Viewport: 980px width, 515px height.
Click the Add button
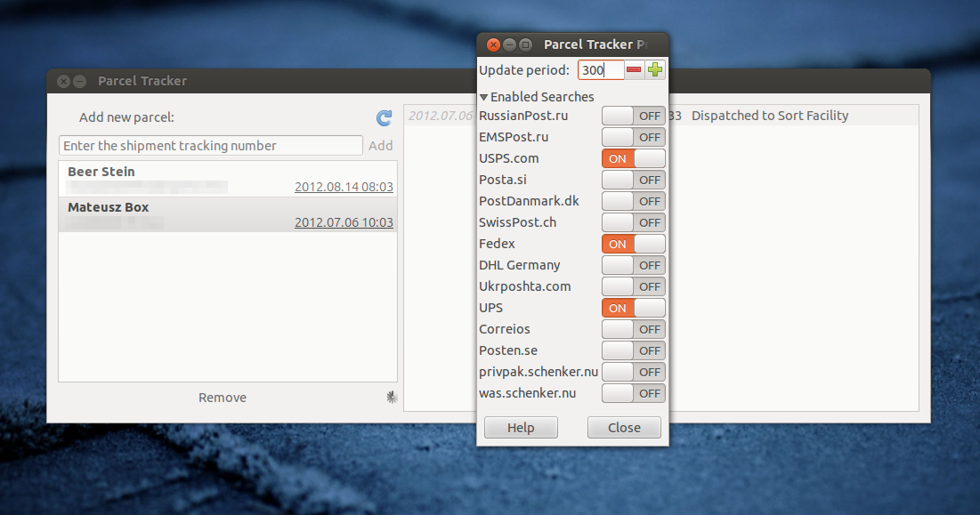[x=381, y=145]
